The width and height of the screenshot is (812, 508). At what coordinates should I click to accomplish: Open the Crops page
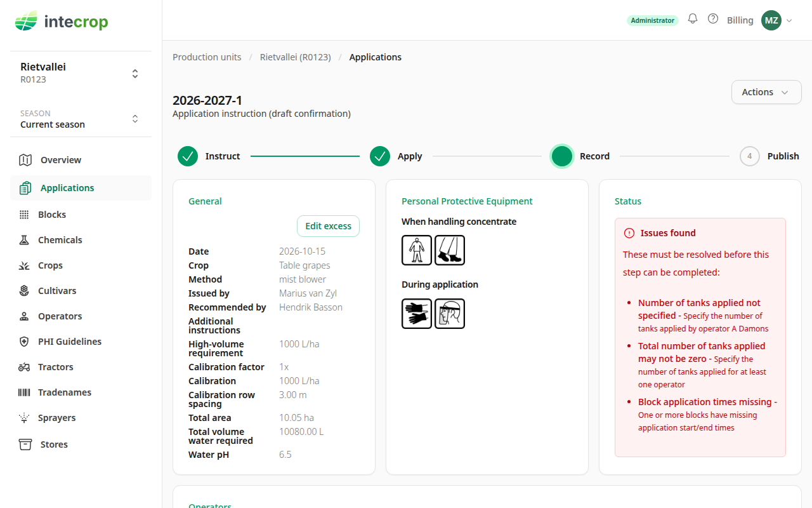tap(81, 265)
